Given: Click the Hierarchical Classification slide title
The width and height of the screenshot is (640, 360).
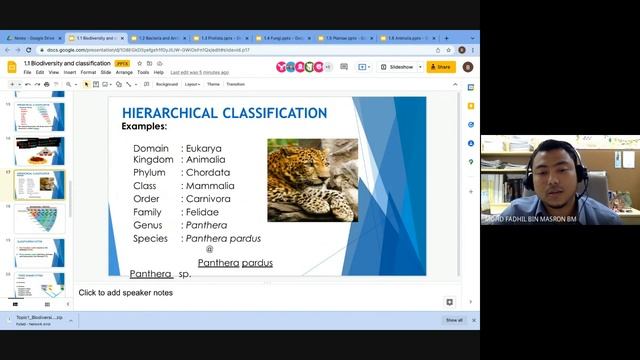Looking at the screenshot, I should (224, 113).
